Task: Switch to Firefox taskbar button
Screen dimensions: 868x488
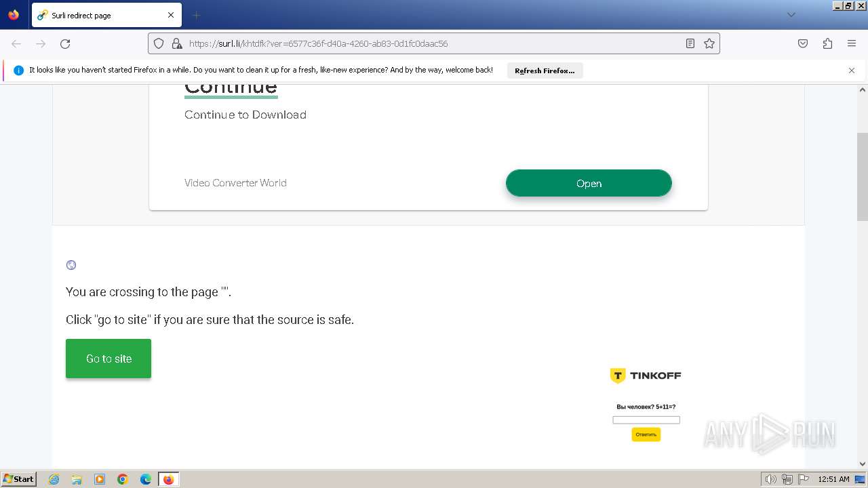Action: pyautogui.click(x=168, y=479)
